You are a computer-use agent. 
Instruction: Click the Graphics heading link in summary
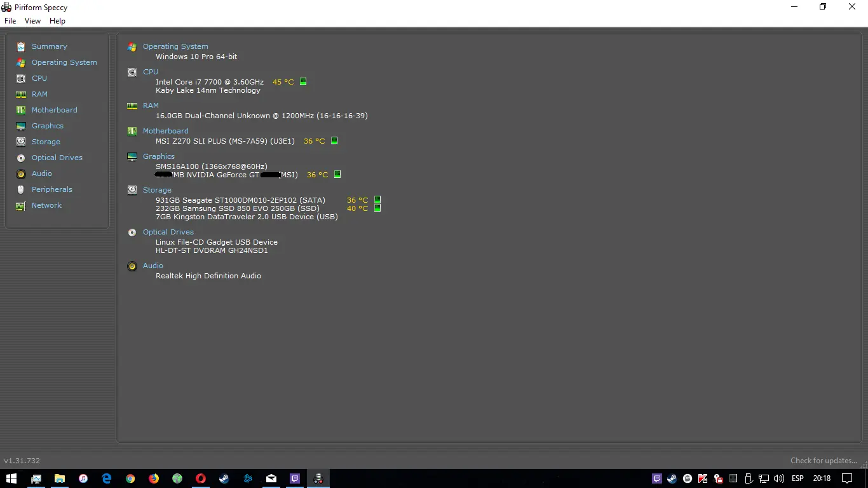point(159,156)
